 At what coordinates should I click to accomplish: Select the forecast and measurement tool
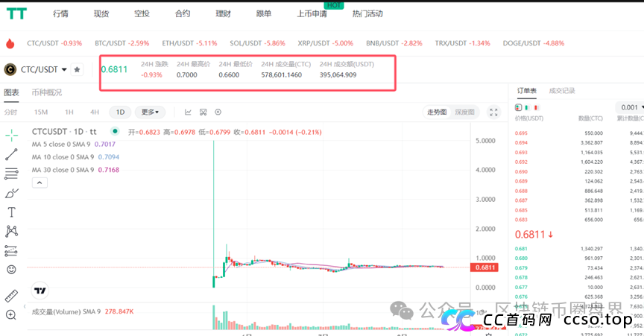pos(11,250)
